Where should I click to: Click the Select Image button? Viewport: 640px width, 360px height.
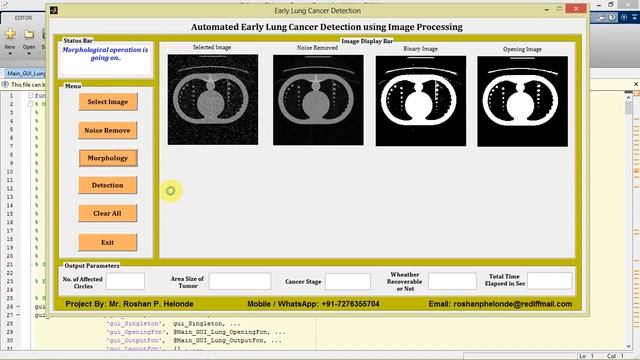click(108, 102)
